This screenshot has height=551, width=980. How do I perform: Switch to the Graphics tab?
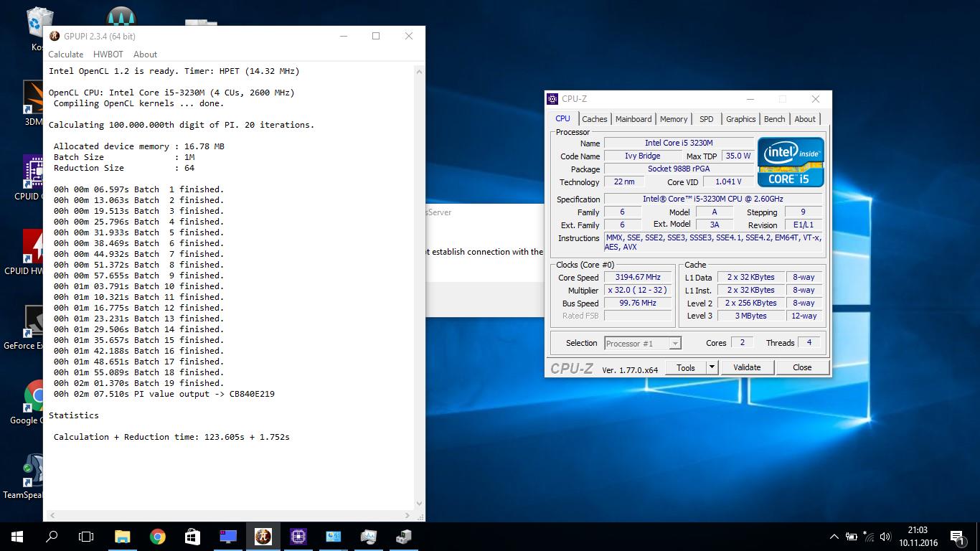pyautogui.click(x=740, y=119)
